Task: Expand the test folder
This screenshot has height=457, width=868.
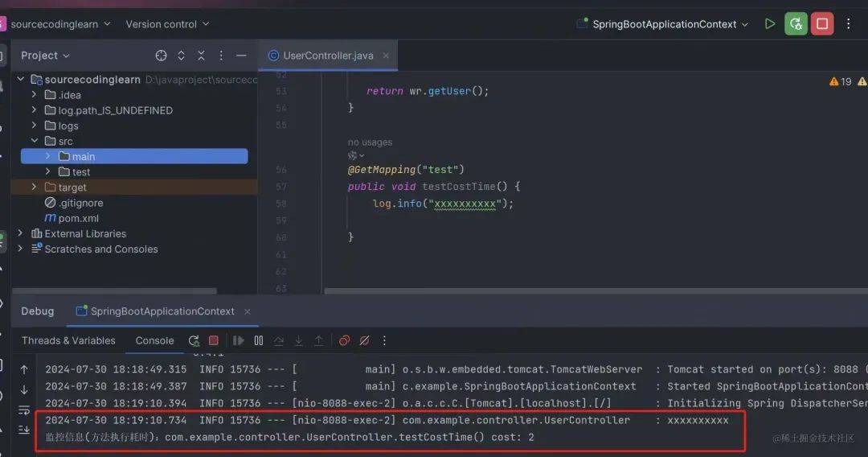Action: 47,171
